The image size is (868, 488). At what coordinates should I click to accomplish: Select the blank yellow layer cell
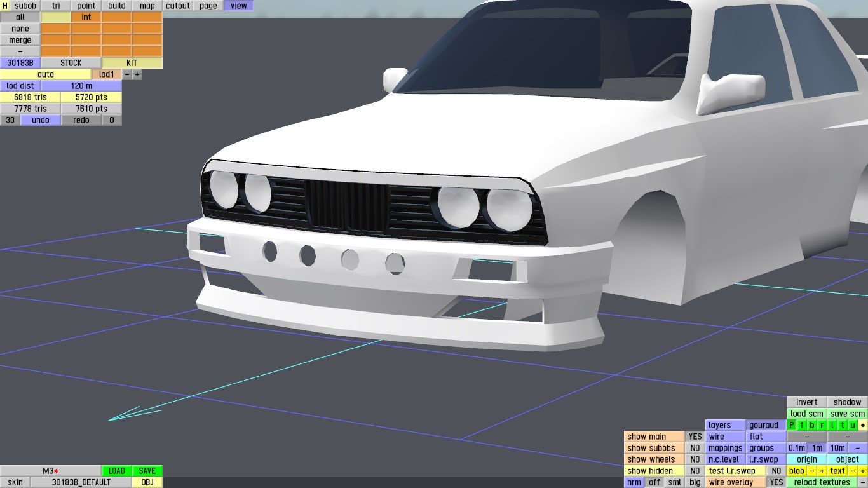tap(56, 17)
